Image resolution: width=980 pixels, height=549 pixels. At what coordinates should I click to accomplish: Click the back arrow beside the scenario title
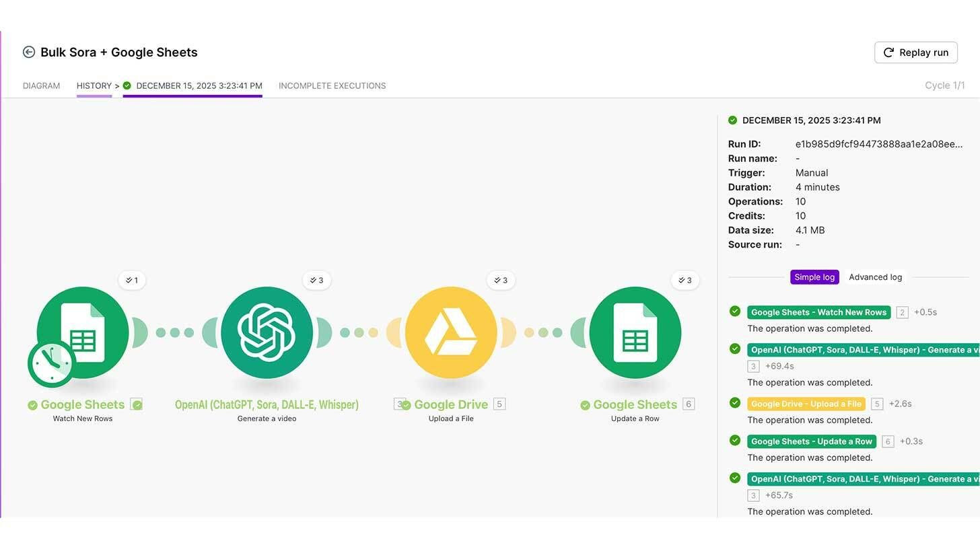pyautogui.click(x=29, y=52)
